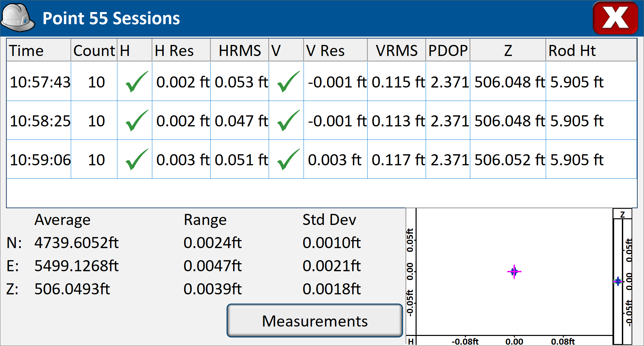Viewport: 644px width, 346px height.
Task: Click HRMS value 0.053 ft
Action: [x=241, y=82]
